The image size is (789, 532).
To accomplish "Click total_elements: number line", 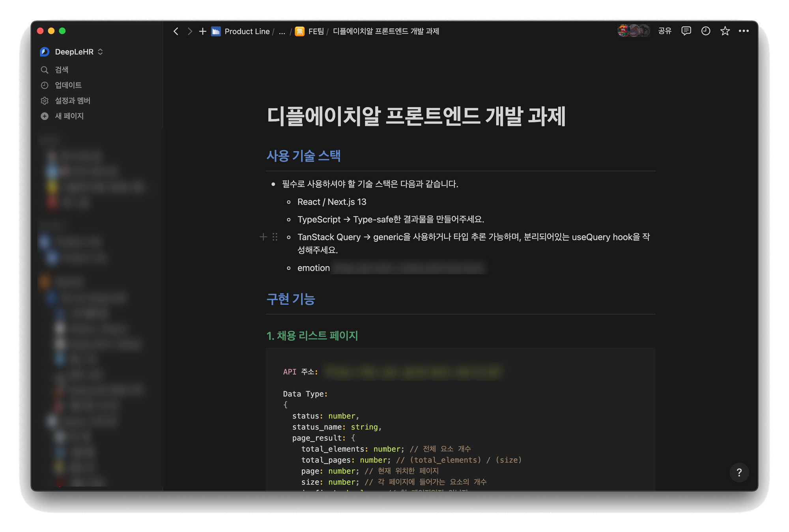I will (386, 449).
